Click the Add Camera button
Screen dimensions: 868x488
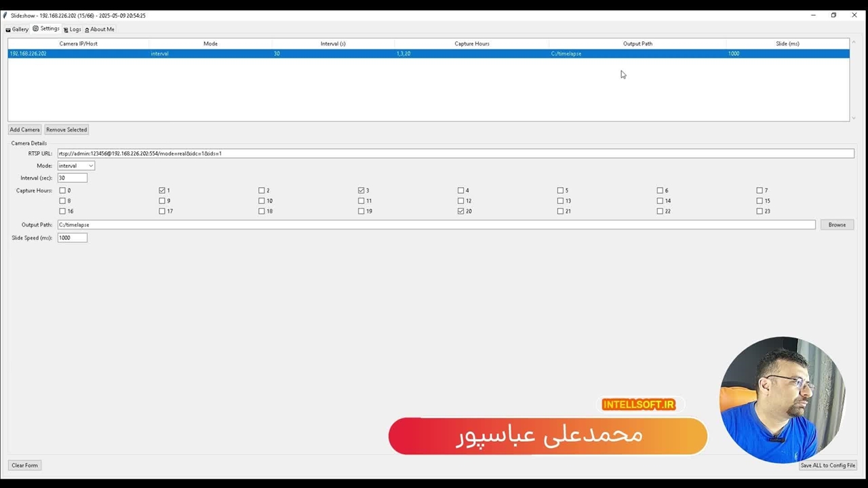(24, 129)
